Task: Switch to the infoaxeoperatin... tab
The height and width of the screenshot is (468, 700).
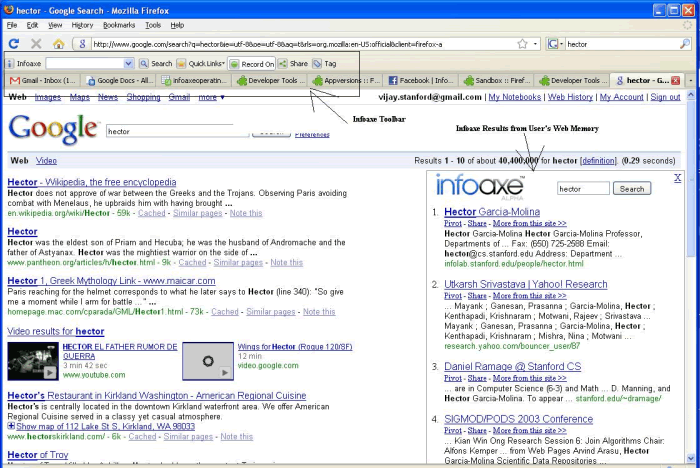Action: (x=195, y=80)
